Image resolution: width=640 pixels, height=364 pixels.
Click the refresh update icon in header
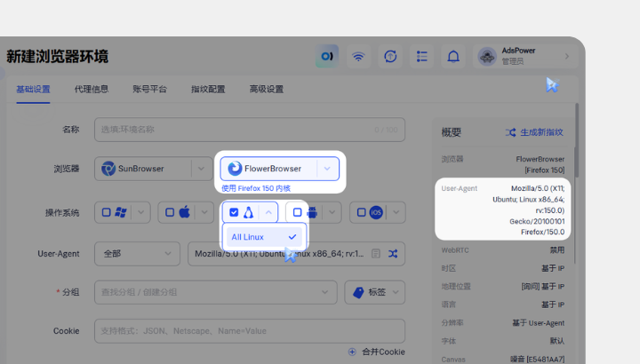click(390, 56)
